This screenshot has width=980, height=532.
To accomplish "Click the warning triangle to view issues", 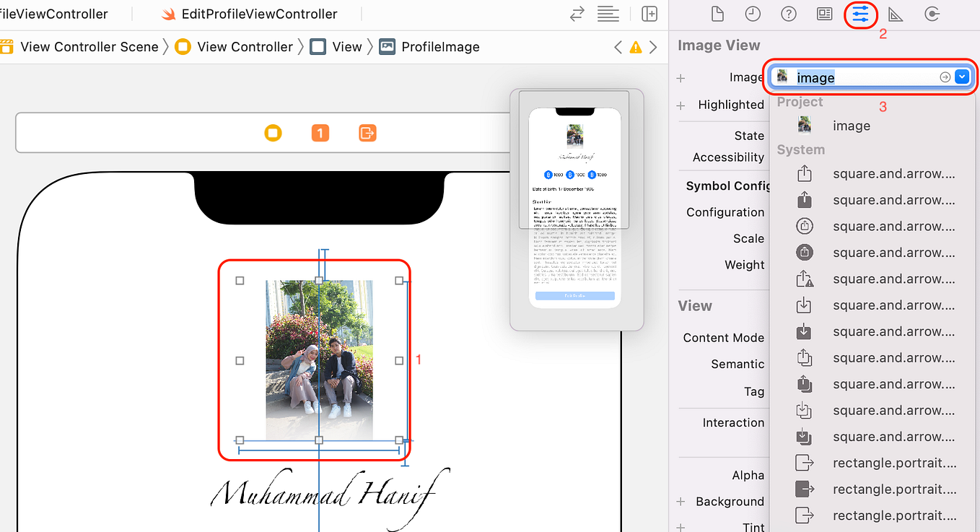I will point(635,46).
